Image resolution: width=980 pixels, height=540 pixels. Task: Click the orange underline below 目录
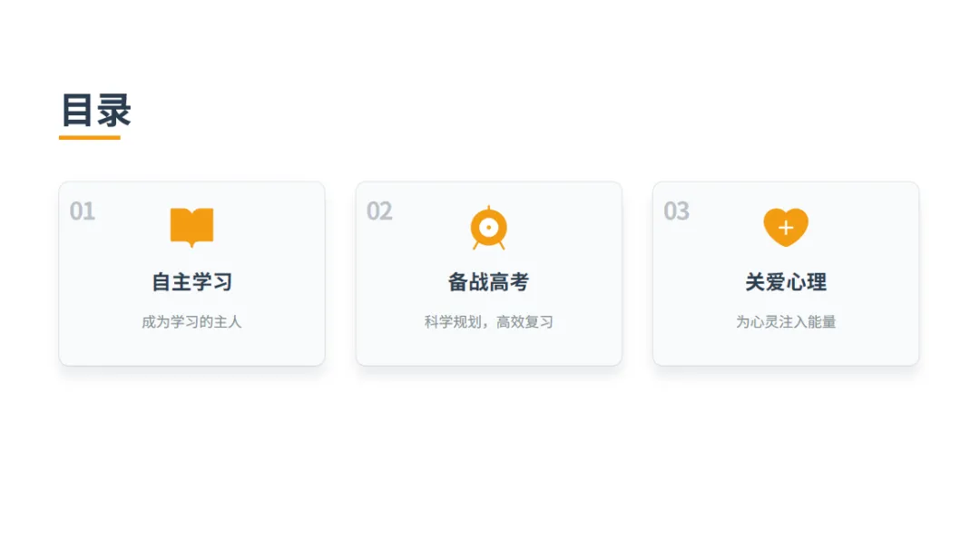point(89,138)
